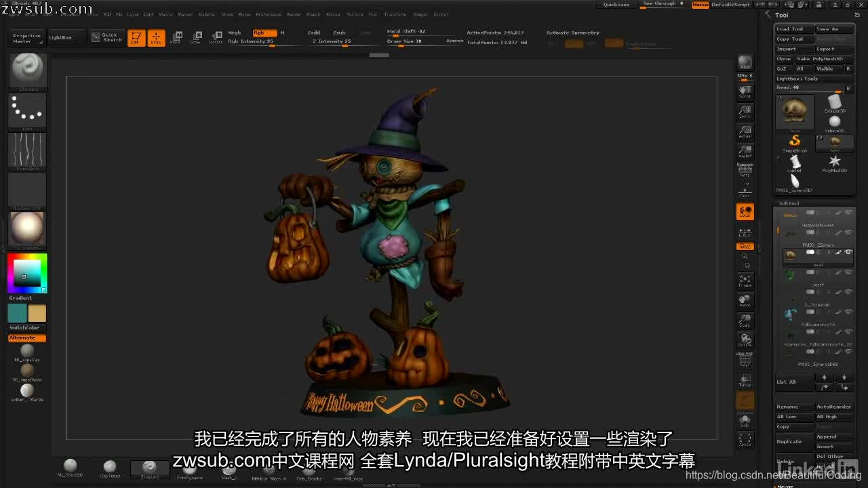
Task: Toggle Transp transparency mode
Action: tap(745, 380)
